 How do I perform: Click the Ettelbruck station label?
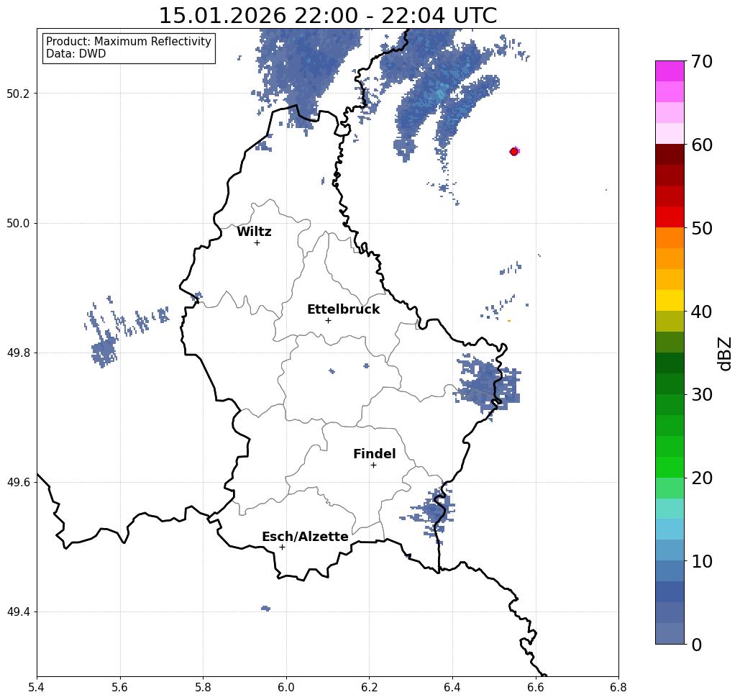pyautogui.click(x=344, y=309)
